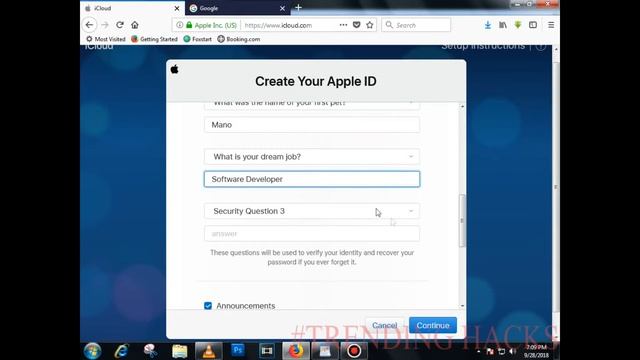This screenshot has width=640, height=360.
Task: Launch Internet Explorer from taskbar
Action: pos(121,351)
